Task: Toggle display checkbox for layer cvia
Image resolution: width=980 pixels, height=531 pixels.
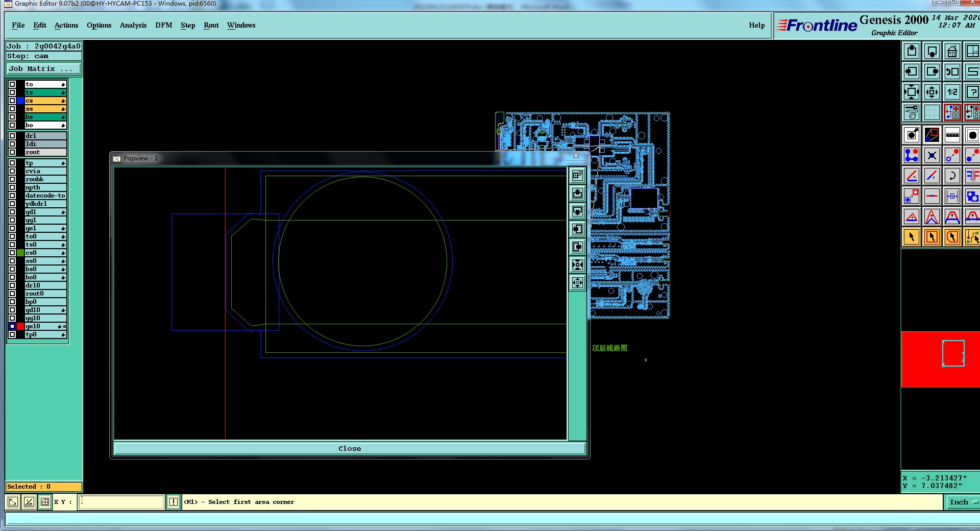Action: point(12,171)
